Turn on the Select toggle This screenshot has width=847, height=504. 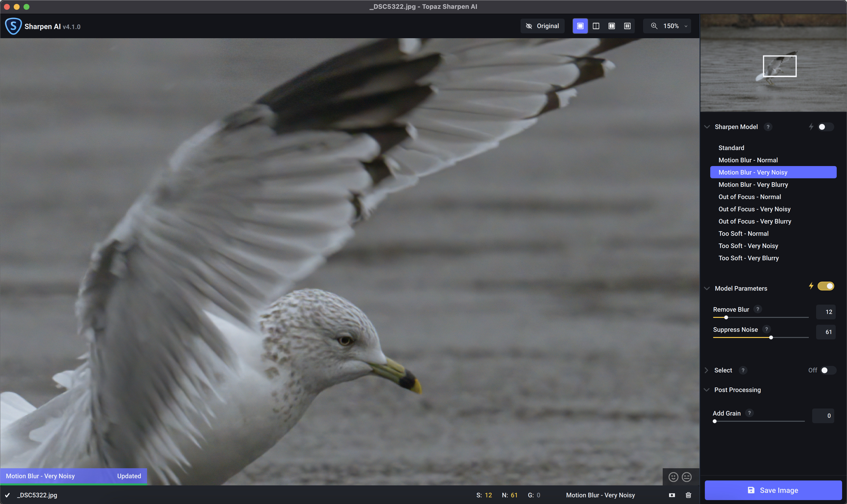tap(828, 370)
